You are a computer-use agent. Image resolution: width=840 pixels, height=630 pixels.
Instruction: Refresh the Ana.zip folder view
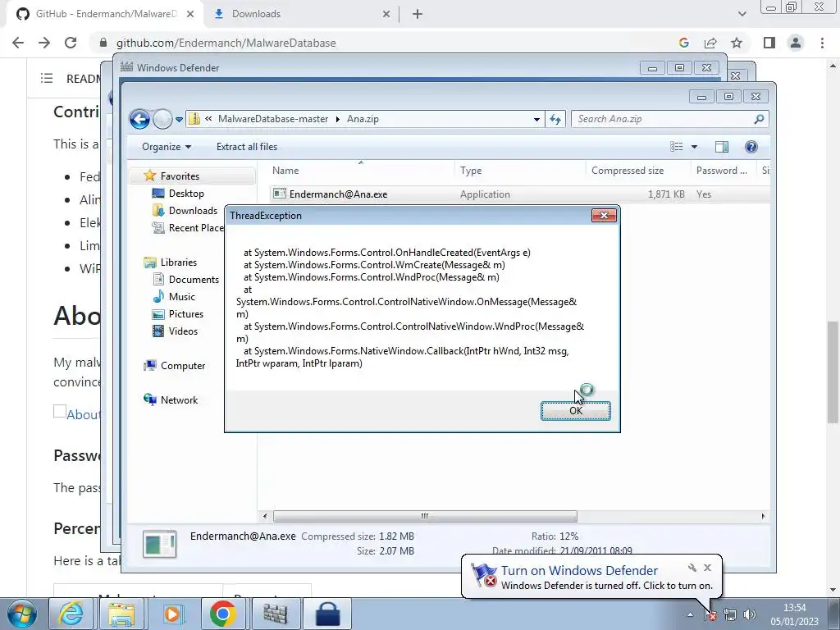pyautogui.click(x=555, y=120)
